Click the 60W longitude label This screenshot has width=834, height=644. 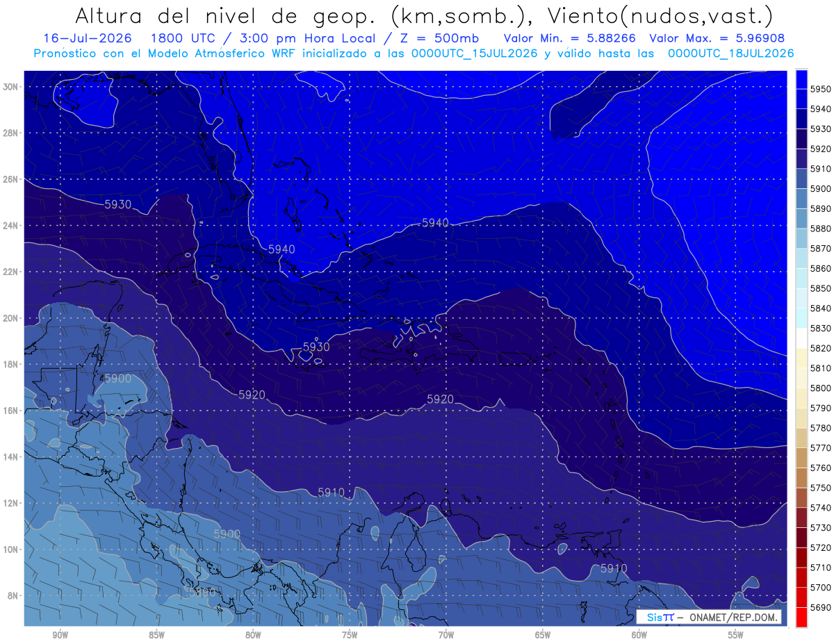point(639,635)
